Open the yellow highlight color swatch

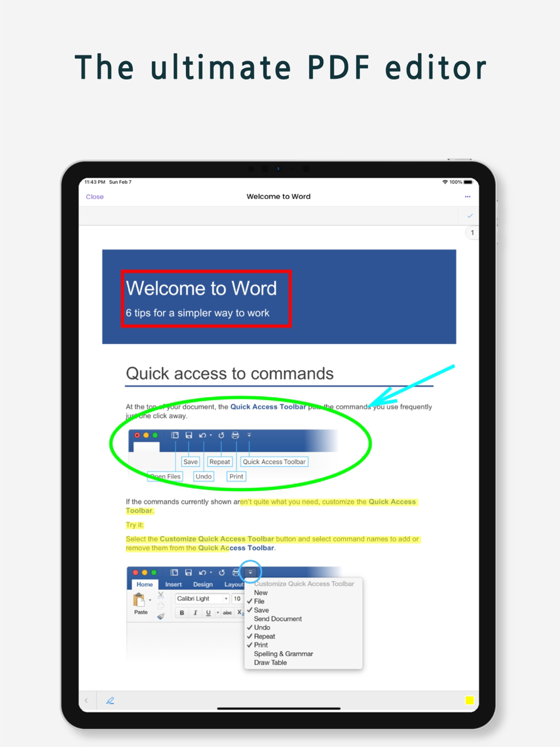click(469, 701)
